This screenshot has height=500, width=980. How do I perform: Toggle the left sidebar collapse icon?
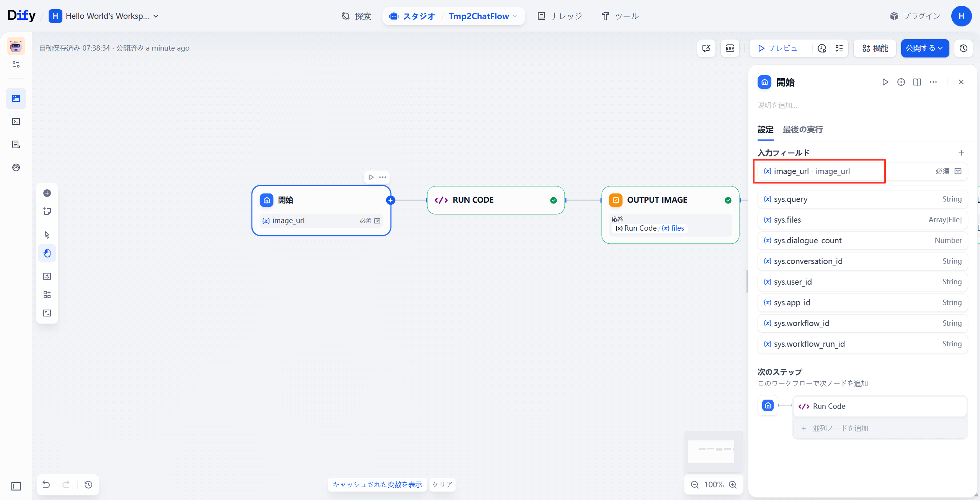click(16, 486)
